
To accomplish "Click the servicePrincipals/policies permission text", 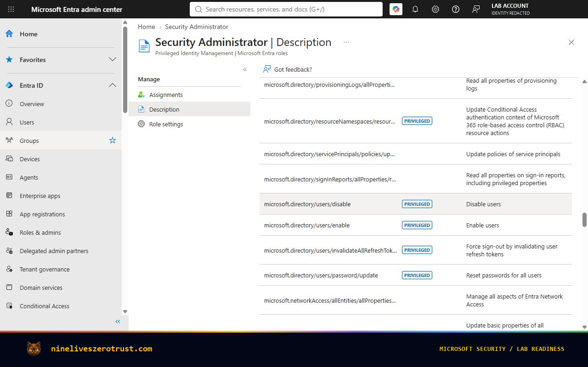I will click(x=329, y=154).
